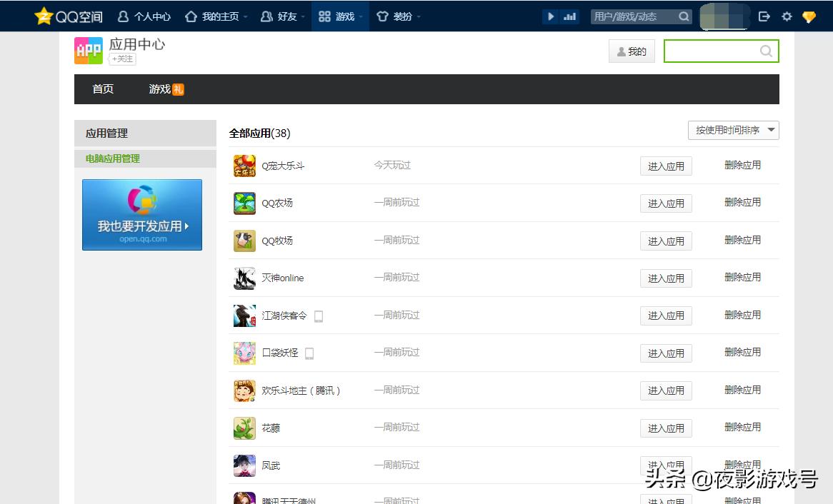Click the +关注 follow button
833x504 pixels.
(x=123, y=59)
